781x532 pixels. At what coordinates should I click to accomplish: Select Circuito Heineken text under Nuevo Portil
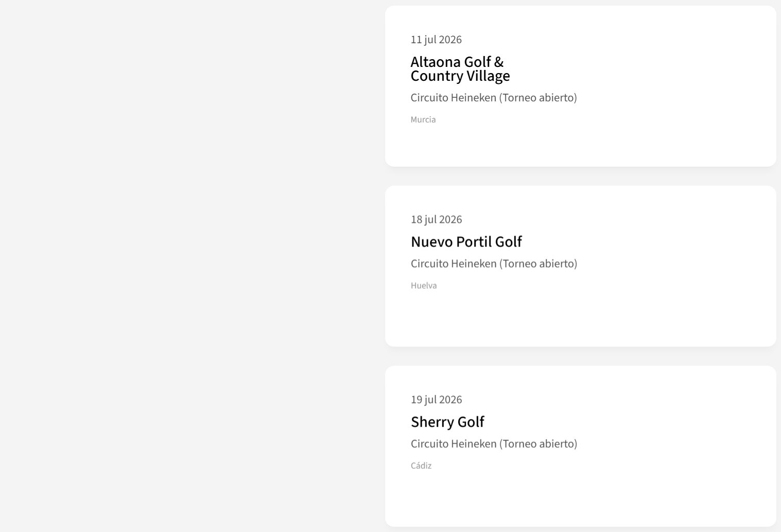coord(453,264)
